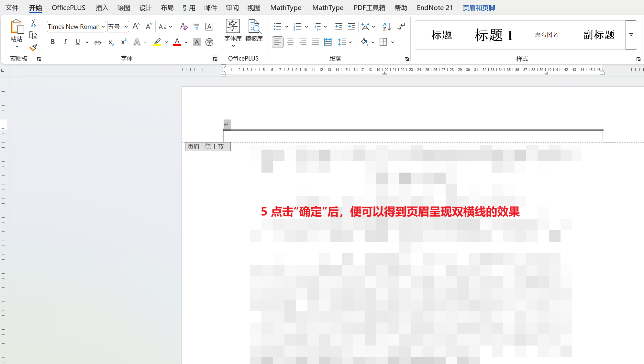Toggle Strikethrough formatting

coord(97,42)
